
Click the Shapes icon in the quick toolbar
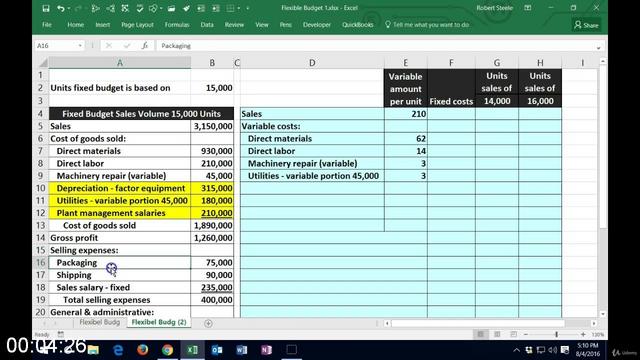pyautogui.click(x=153, y=8)
